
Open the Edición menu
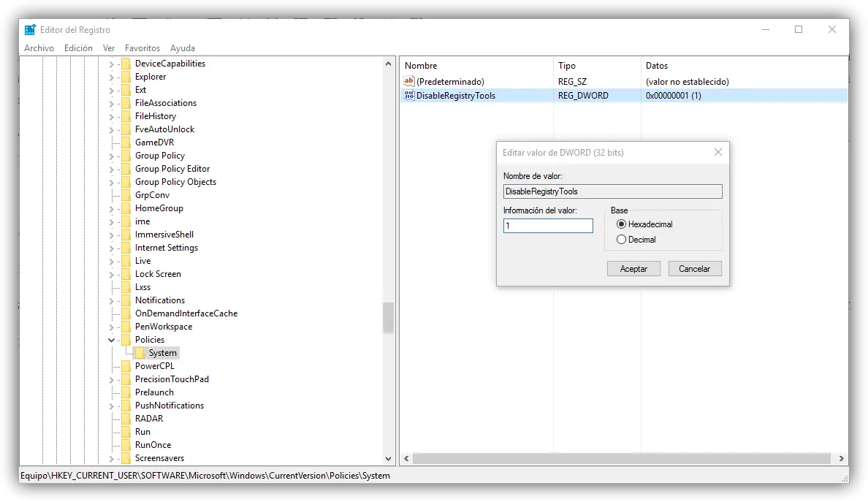(x=78, y=48)
